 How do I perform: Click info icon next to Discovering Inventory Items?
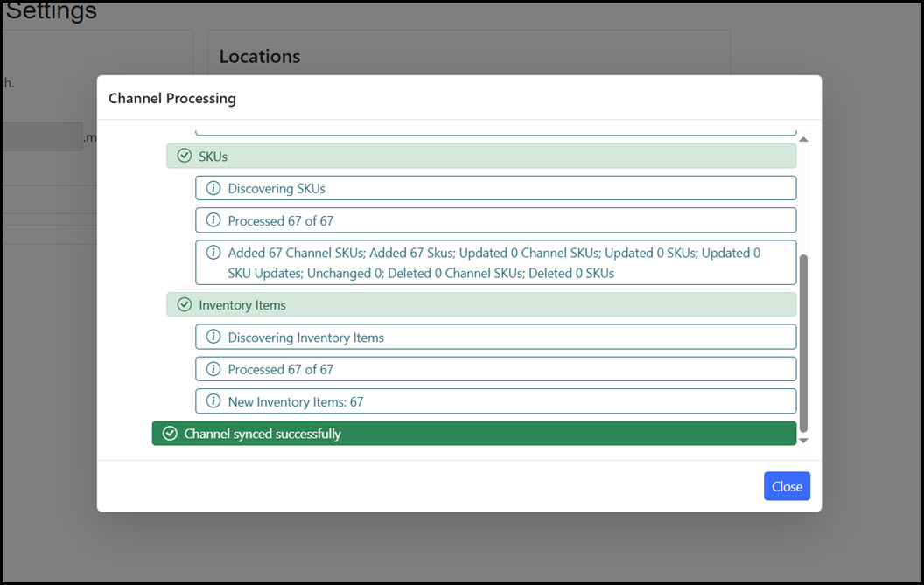click(x=213, y=338)
